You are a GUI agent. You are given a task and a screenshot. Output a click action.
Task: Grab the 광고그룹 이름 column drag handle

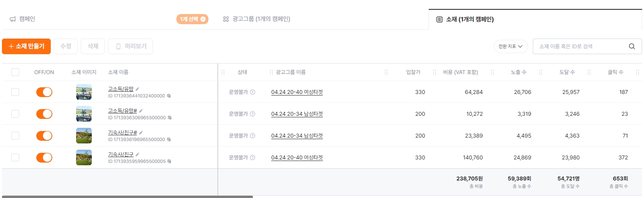click(x=271, y=72)
